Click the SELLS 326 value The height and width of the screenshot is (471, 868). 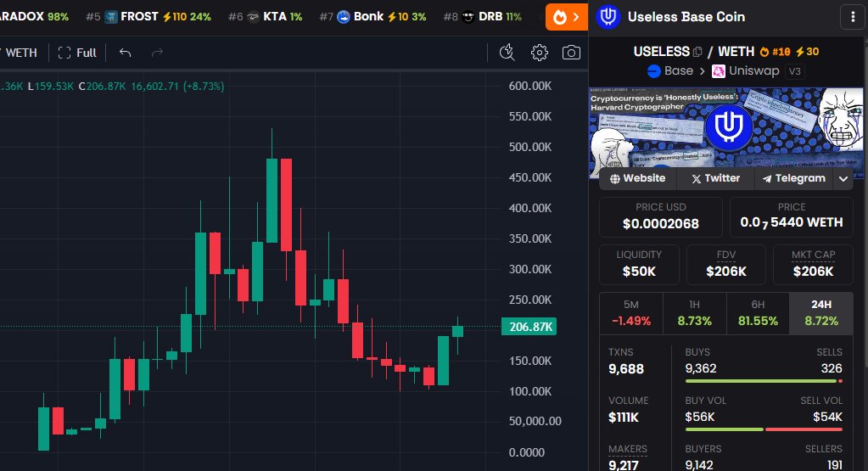click(832, 368)
